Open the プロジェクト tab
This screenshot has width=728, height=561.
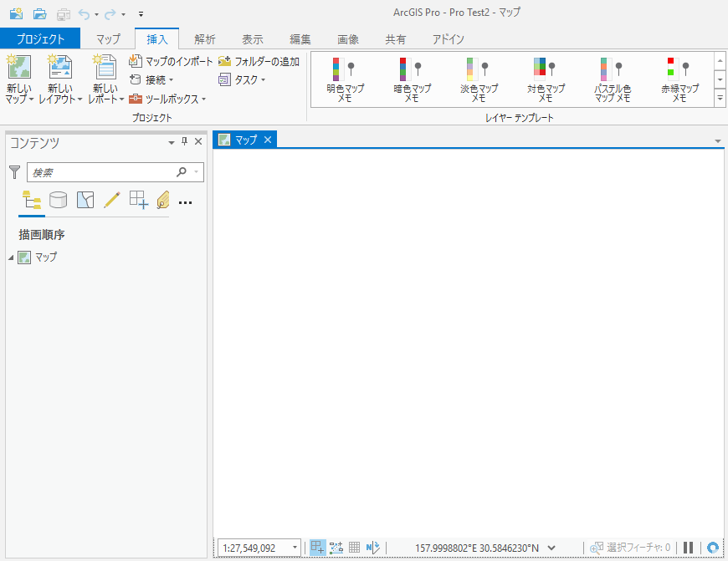(x=40, y=39)
